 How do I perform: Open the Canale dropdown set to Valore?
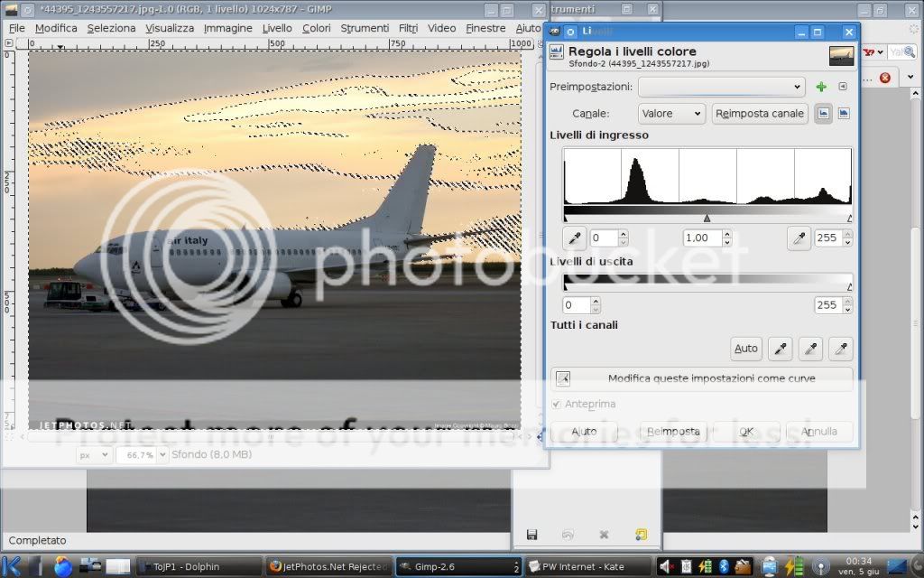click(x=671, y=113)
